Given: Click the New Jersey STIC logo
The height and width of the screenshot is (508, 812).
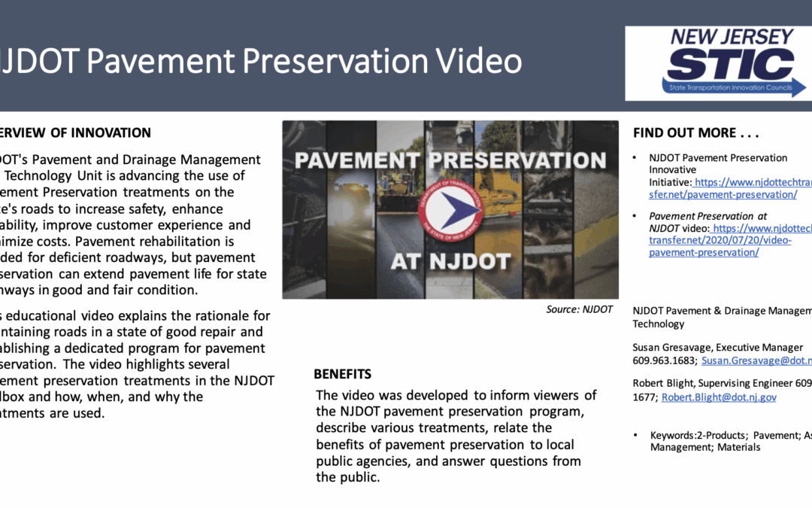Looking at the screenshot, I should 720,63.
